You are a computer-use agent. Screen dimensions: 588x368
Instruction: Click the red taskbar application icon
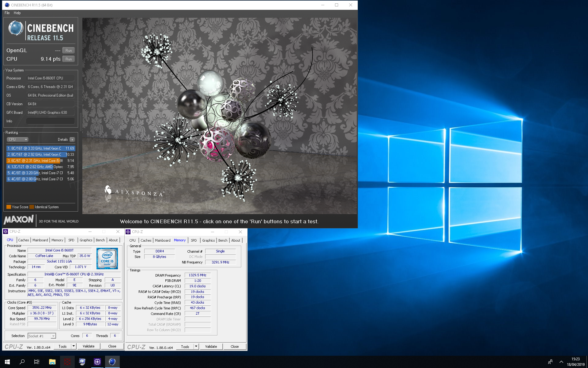[x=67, y=362]
